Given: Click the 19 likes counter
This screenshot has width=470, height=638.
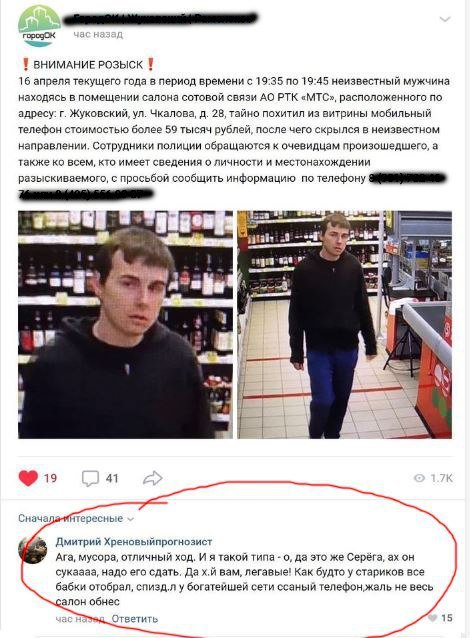Looking at the screenshot, I should 50,478.
